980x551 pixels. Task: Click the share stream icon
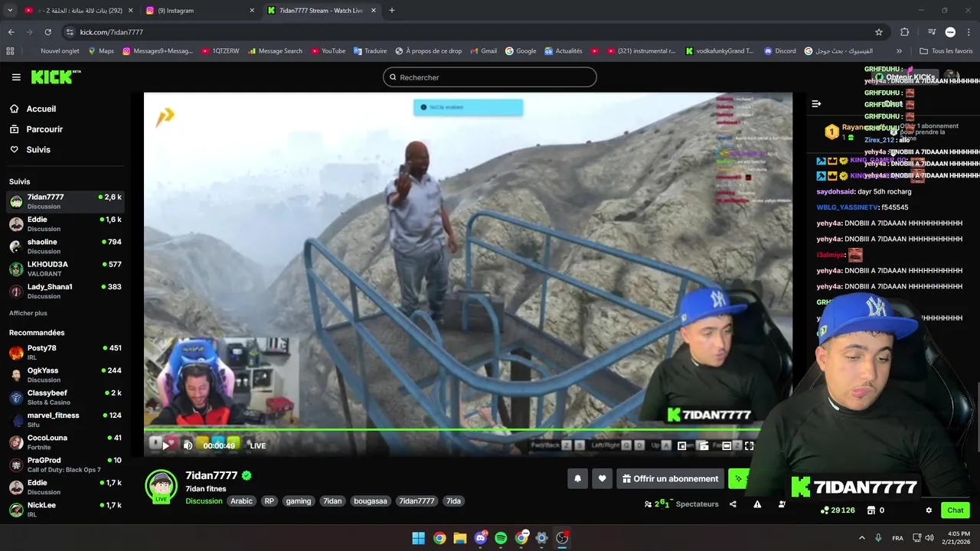coord(733,504)
